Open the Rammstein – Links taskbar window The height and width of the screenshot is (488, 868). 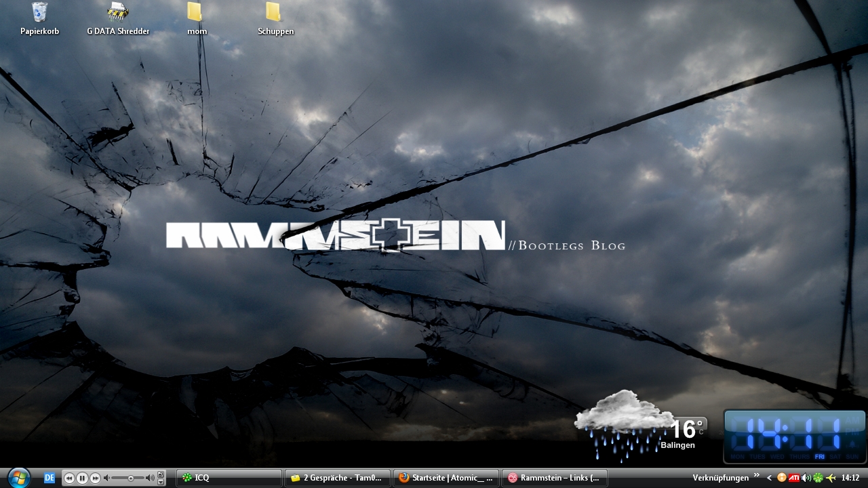[x=555, y=478]
